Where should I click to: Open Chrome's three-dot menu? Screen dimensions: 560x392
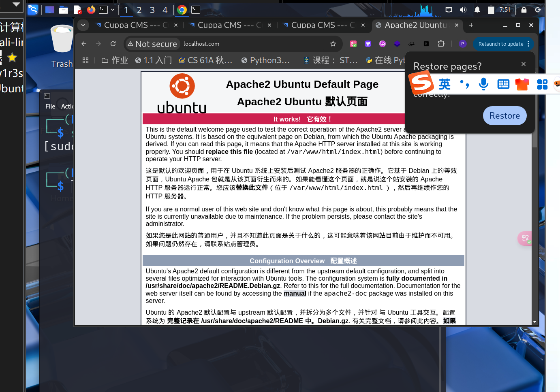point(528,44)
